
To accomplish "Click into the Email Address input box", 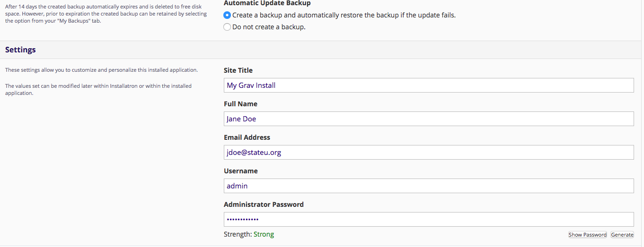I will (429, 153).
